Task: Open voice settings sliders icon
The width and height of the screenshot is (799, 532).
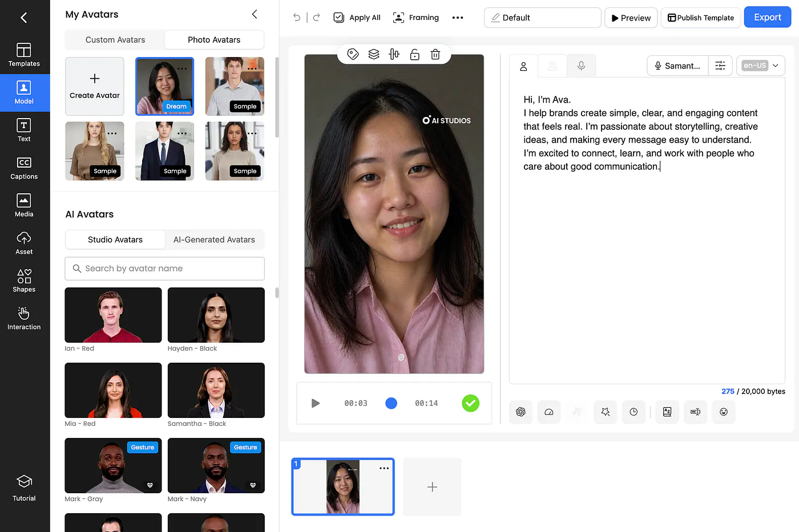Action: coord(720,66)
